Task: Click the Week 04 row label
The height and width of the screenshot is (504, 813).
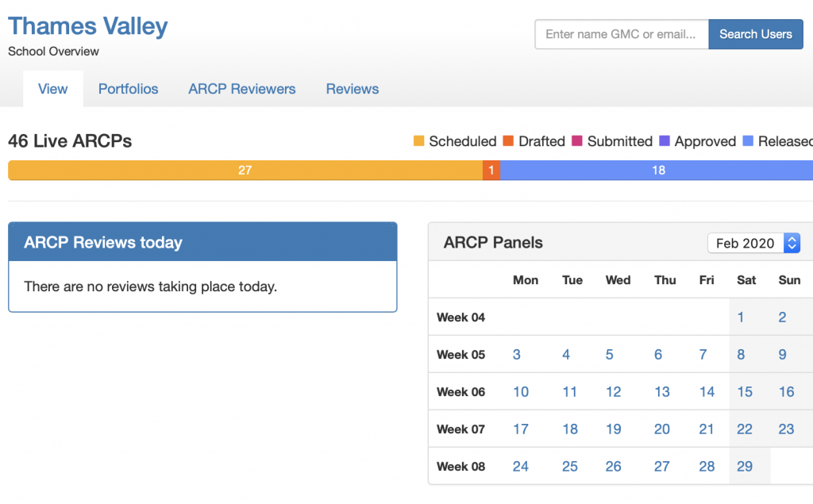Action: click(461, 317)
